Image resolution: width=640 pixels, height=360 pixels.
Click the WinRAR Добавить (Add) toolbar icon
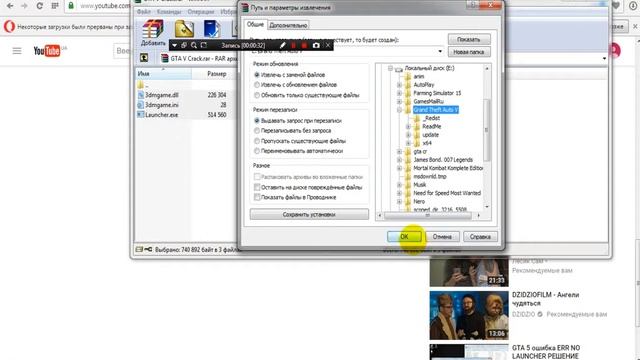153,30
